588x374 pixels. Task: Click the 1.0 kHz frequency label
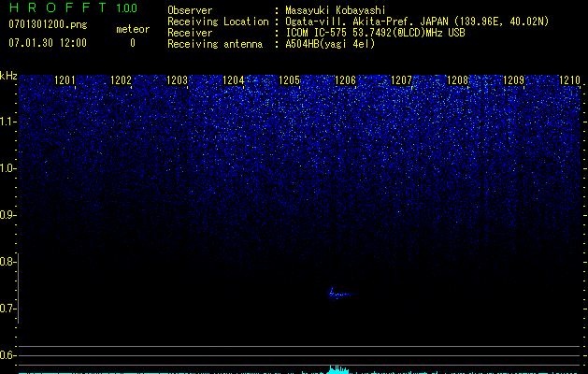7,168
